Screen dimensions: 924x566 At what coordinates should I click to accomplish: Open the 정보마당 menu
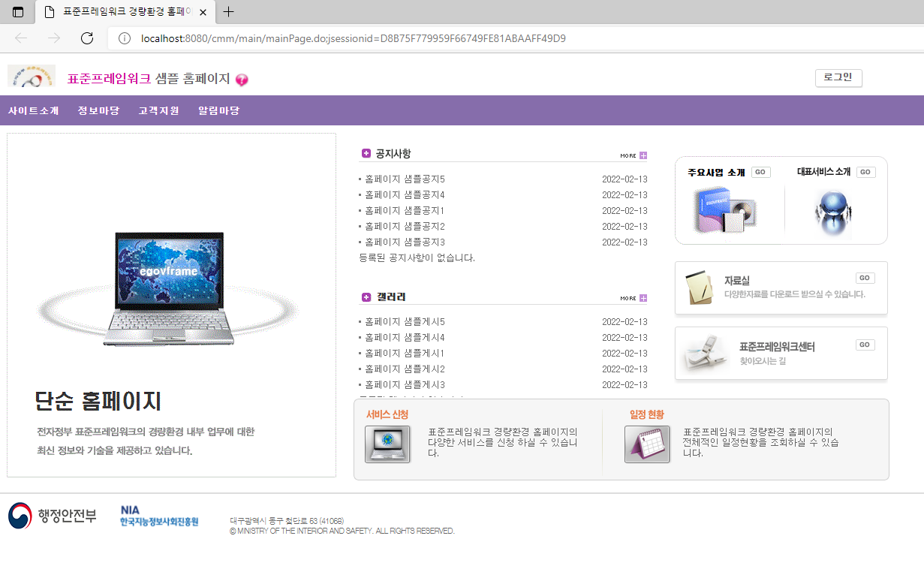tap(98, 110)
